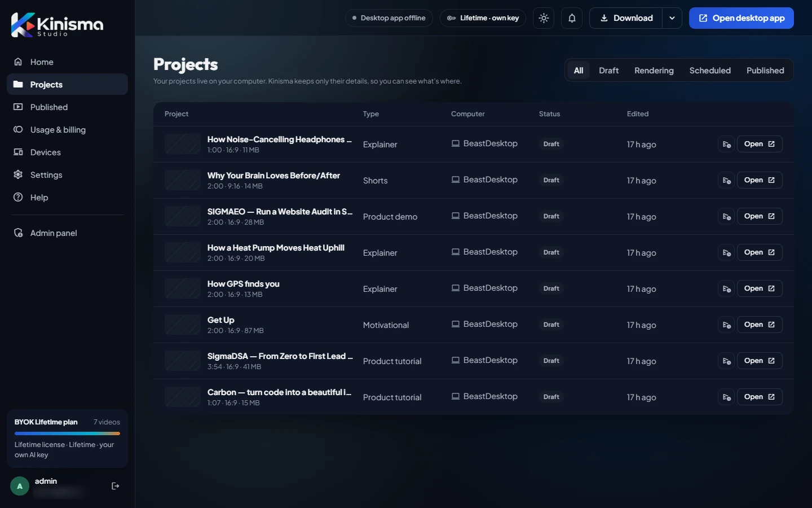
Task: Click folder icon for Heat Pump project row
Action: coord(727,253)
